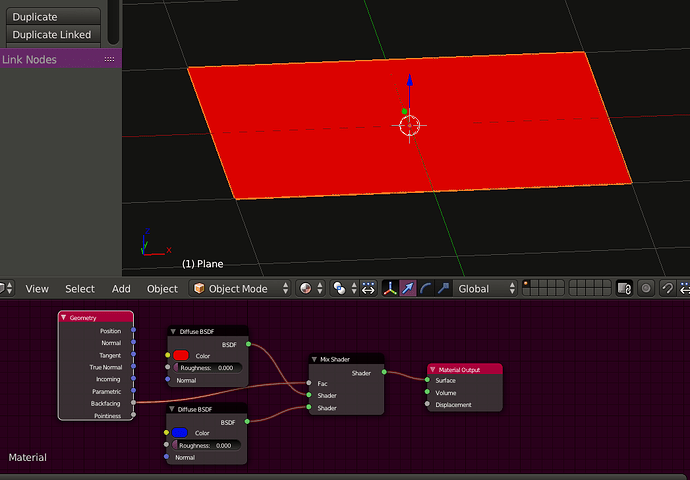Click Roughness slider of blue Diffuse BSDF
The height and width of the screenshot is (480, 690).
tap(206, 445)
